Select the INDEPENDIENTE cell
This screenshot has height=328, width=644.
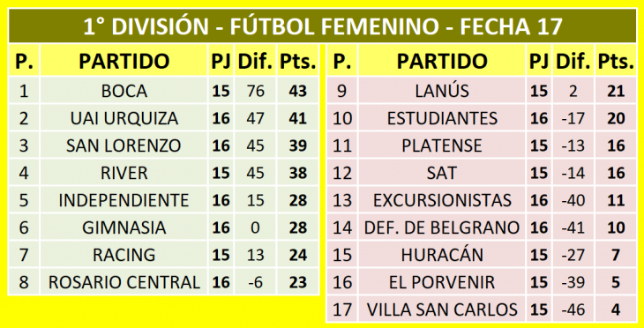point(124,200)
